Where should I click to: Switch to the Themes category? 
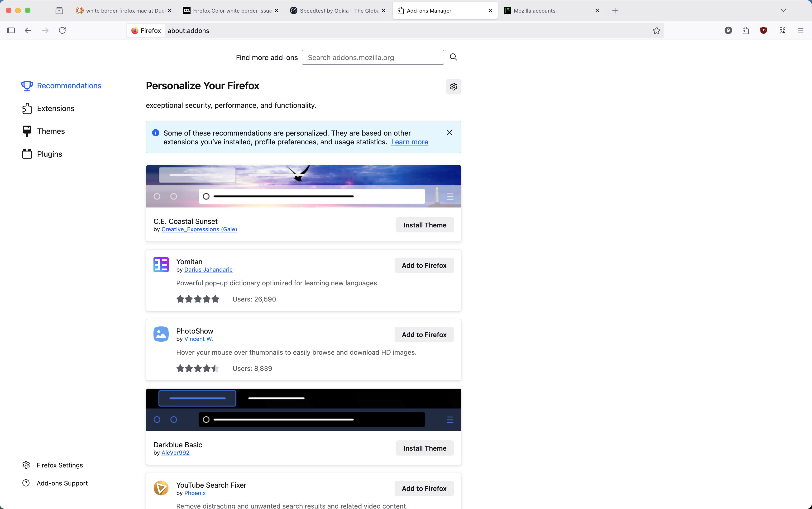click(51, 131)
